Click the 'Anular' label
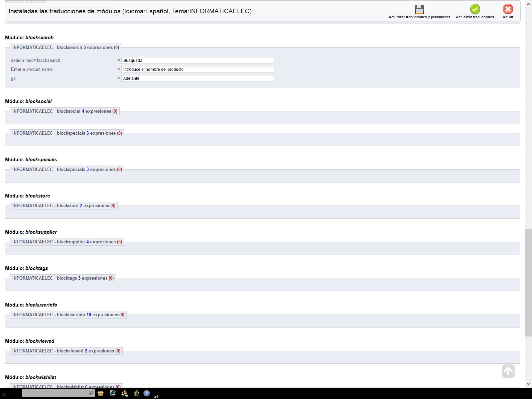Image resolution: width=532 pixels, height=399 pixels. click(x=508, y=17)
